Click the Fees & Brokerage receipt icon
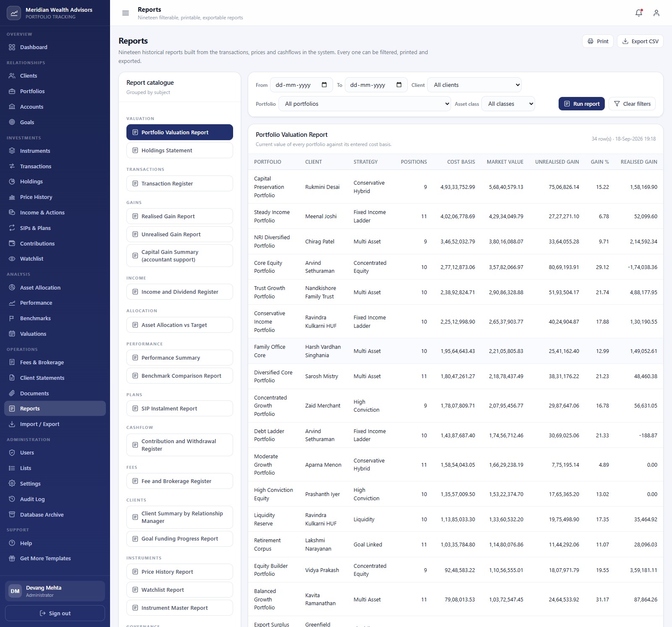The height and width of the screenshot is (627, 672). pyautogui.click(x=12, y=363)
